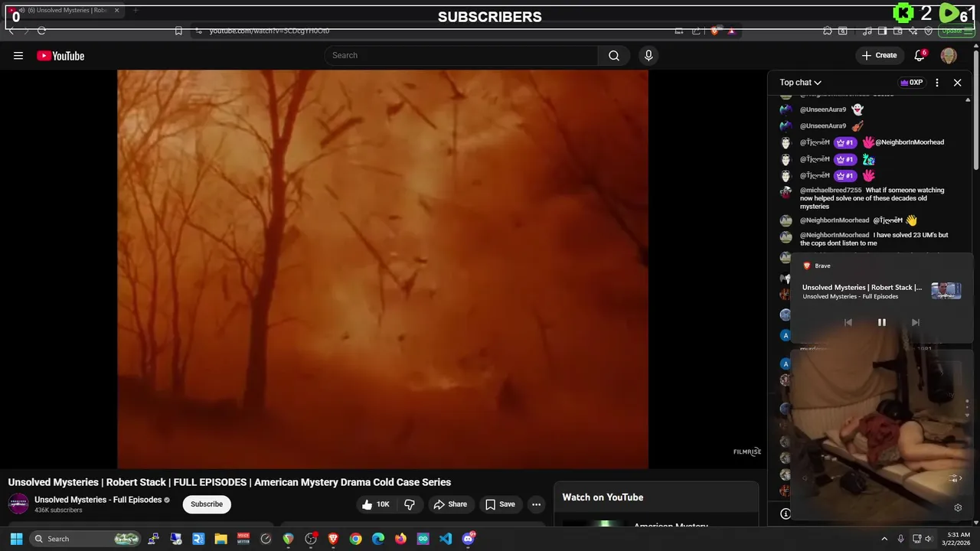Go to the YouTube home logo
The height and width of the screenshot is (551, 980).
(x=60, y=55)
